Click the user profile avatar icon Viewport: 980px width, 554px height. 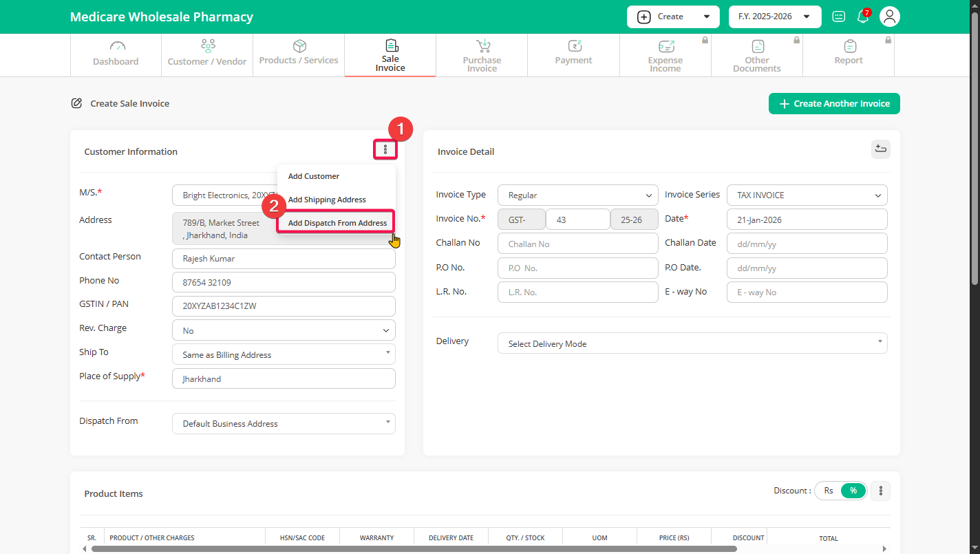(890, 17)
